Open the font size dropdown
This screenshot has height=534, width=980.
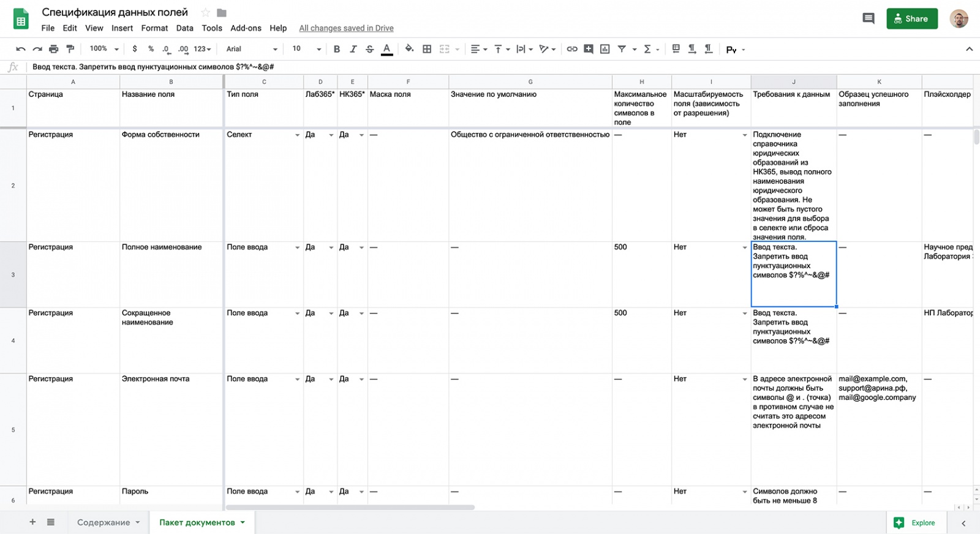(x=306, y=49)
